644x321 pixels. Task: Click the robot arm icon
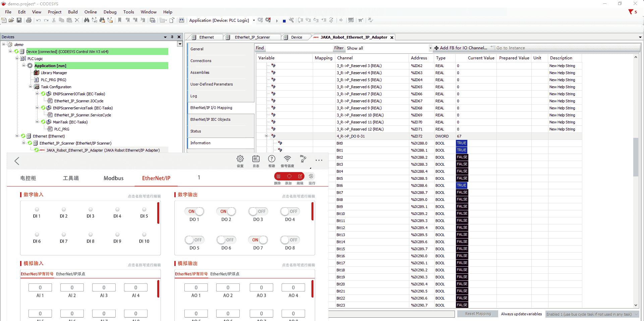(303, 159)
